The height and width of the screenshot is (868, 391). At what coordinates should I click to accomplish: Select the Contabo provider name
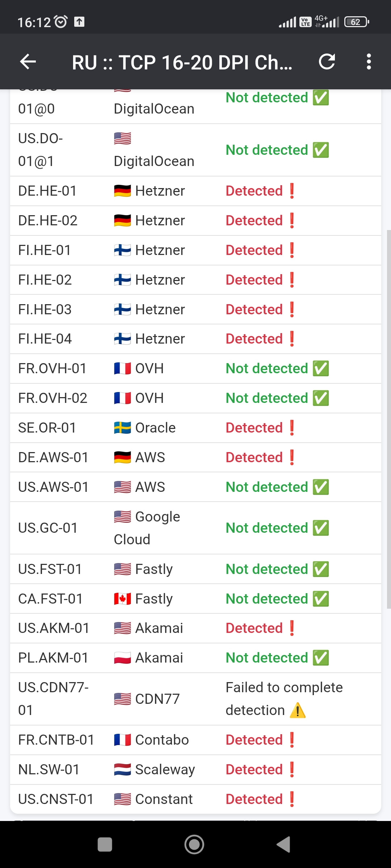[162, 740]
